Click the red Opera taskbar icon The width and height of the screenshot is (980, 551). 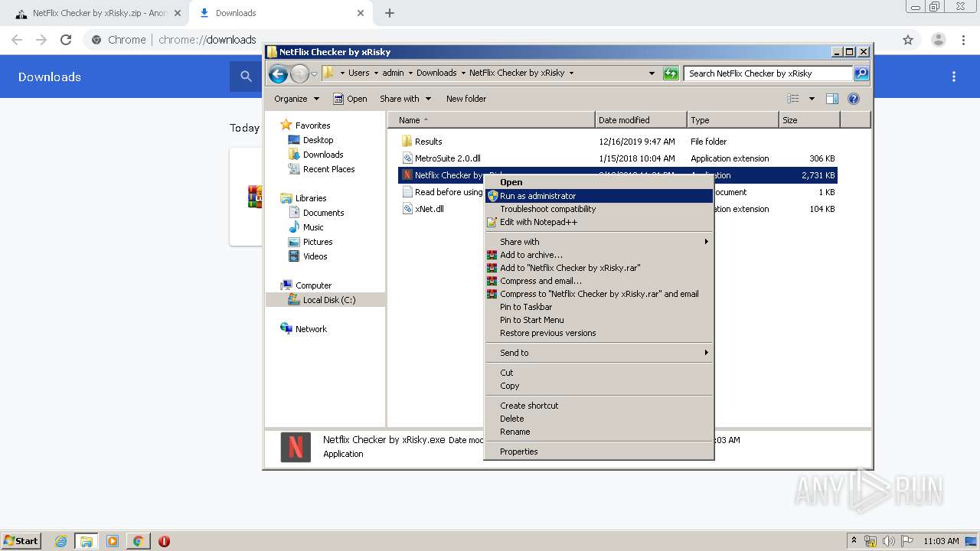pos(164,541)
